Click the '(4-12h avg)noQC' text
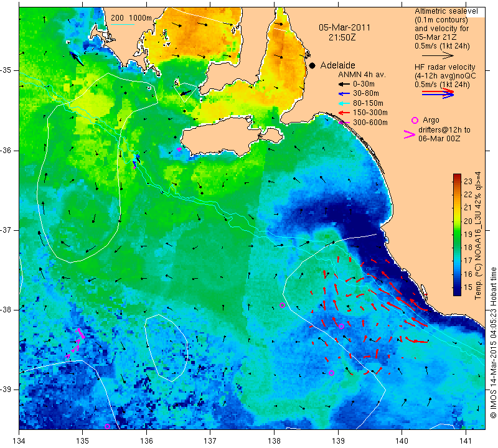Viewport: 498px width, 448px height. 445,76
